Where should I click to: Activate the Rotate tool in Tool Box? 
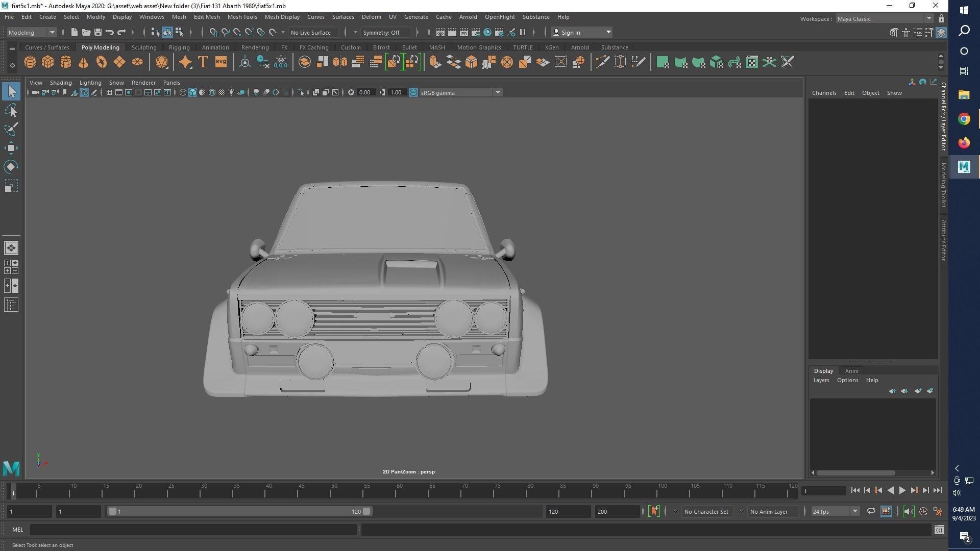[x=11, y=167]
